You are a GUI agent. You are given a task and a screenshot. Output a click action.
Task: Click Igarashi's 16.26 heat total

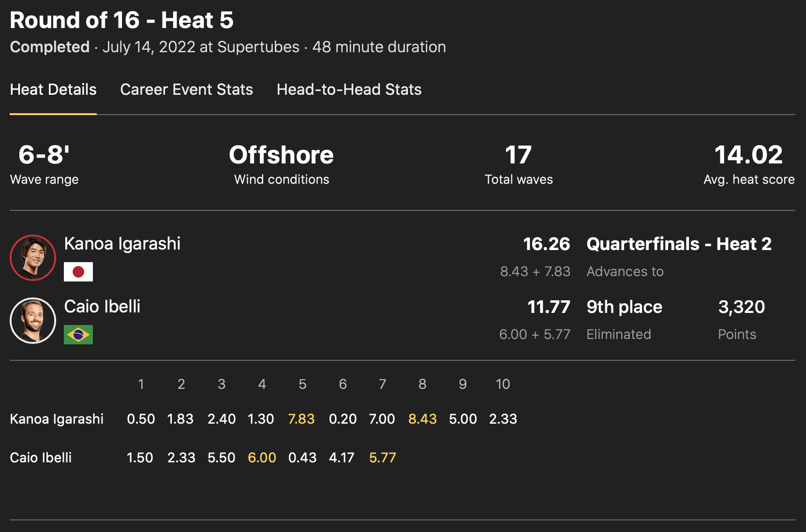[546, 244]
